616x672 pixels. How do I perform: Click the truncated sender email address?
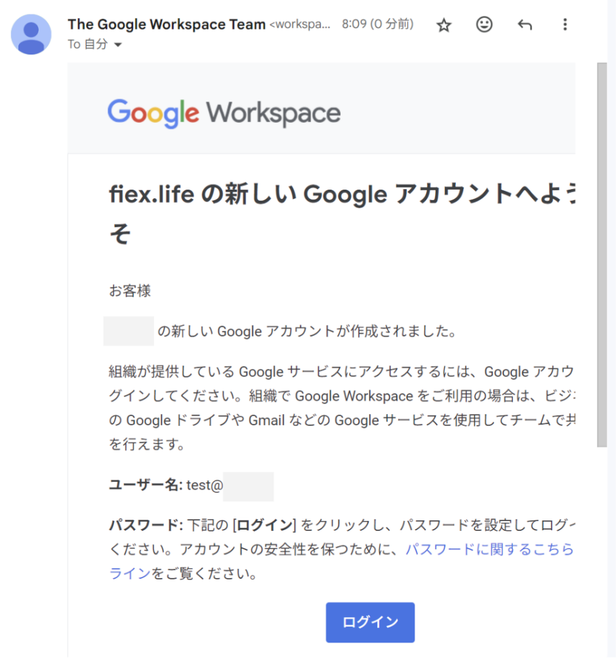[300, 25]
